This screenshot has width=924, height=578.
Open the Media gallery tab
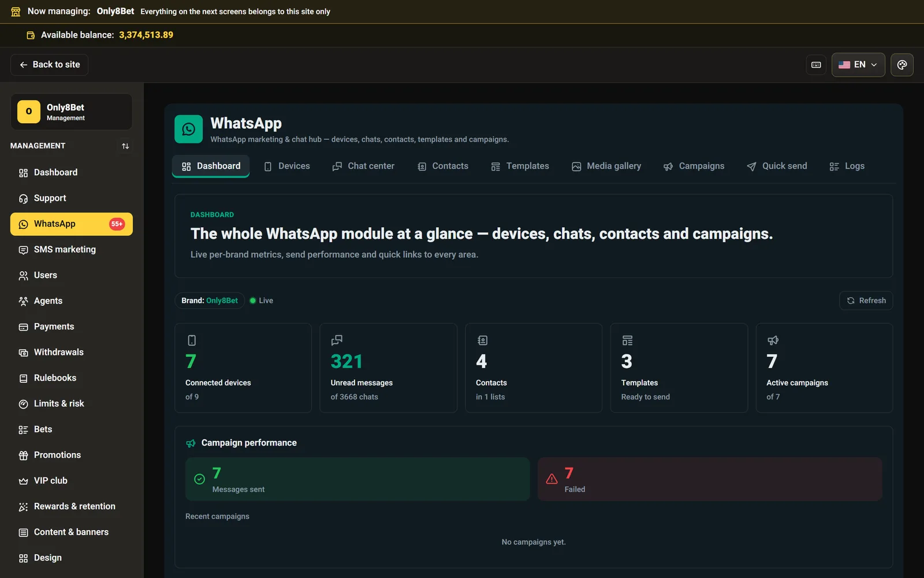pyautogui.click(x=606, y=166)
